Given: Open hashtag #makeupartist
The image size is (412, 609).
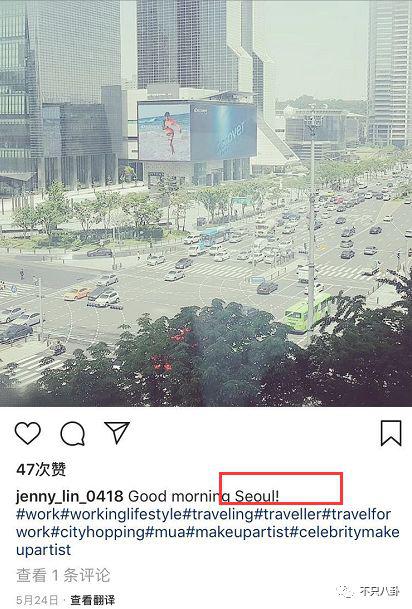Looking at the screenshot, I should (238, 532).
